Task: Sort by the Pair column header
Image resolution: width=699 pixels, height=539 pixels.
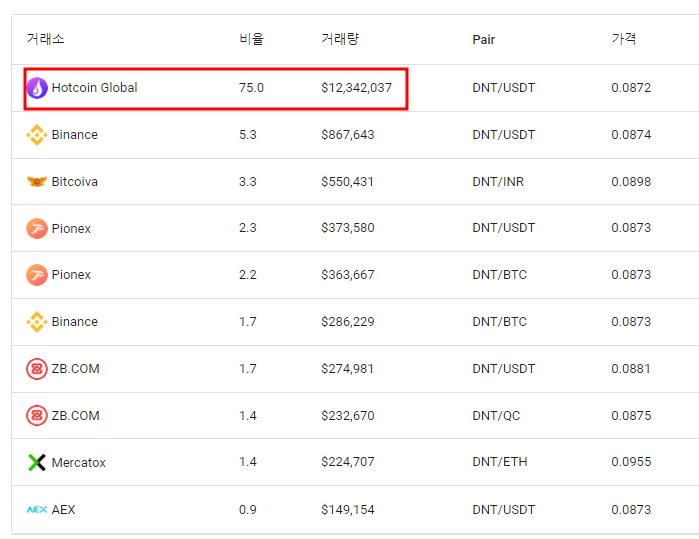Action: coord(484,40)
